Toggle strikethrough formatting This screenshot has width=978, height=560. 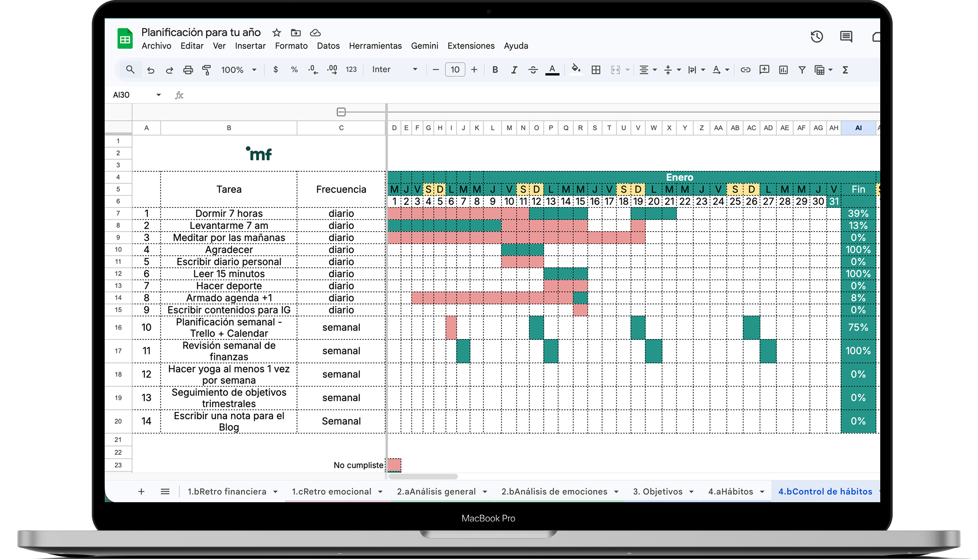pyautogui.click(x=533, y=70)
